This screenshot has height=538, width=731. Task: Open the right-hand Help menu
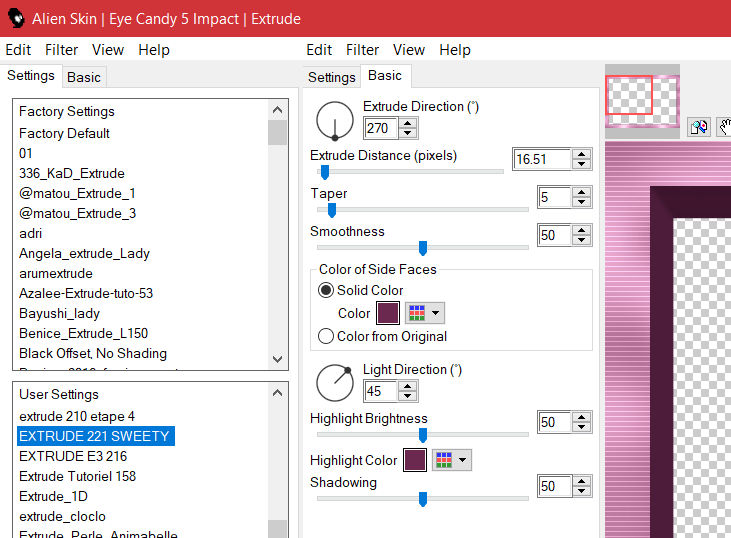pyautogui.click(x=455, y=49)
